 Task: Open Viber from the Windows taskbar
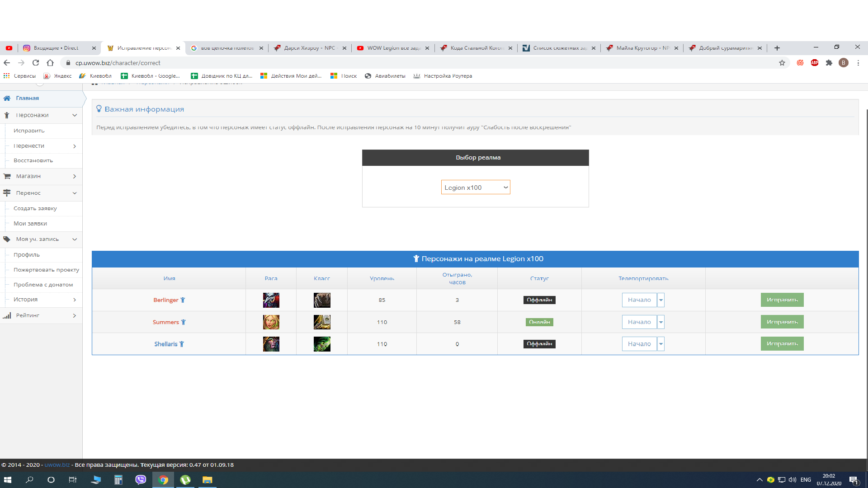141,480
